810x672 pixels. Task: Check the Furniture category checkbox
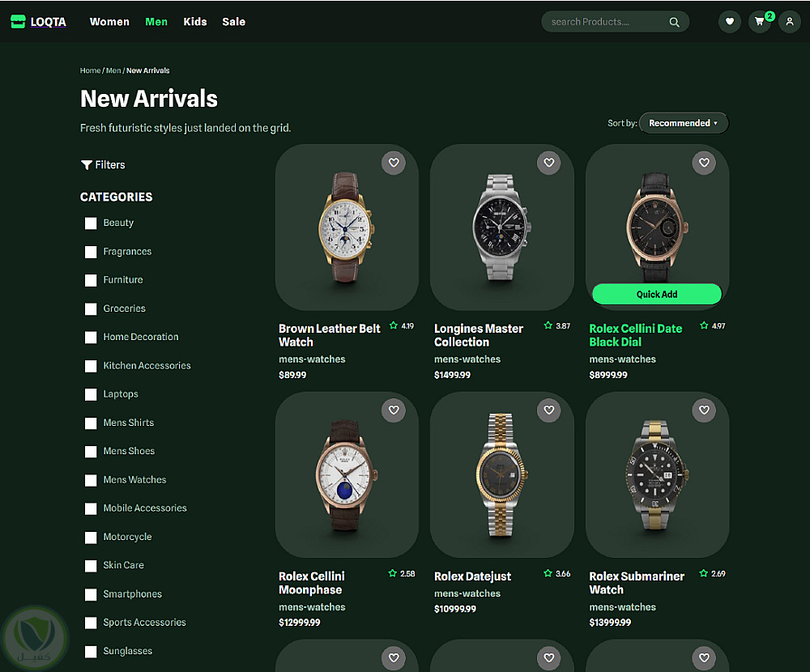(x=91, y=280)
